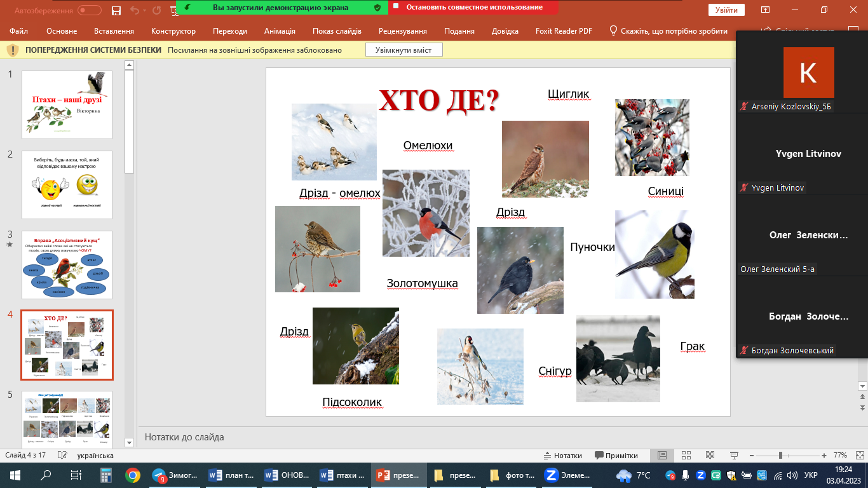Viewport: 868px width, 488px height.
Task: Open Windows Security shield tray icon
Action: [731, 475]
